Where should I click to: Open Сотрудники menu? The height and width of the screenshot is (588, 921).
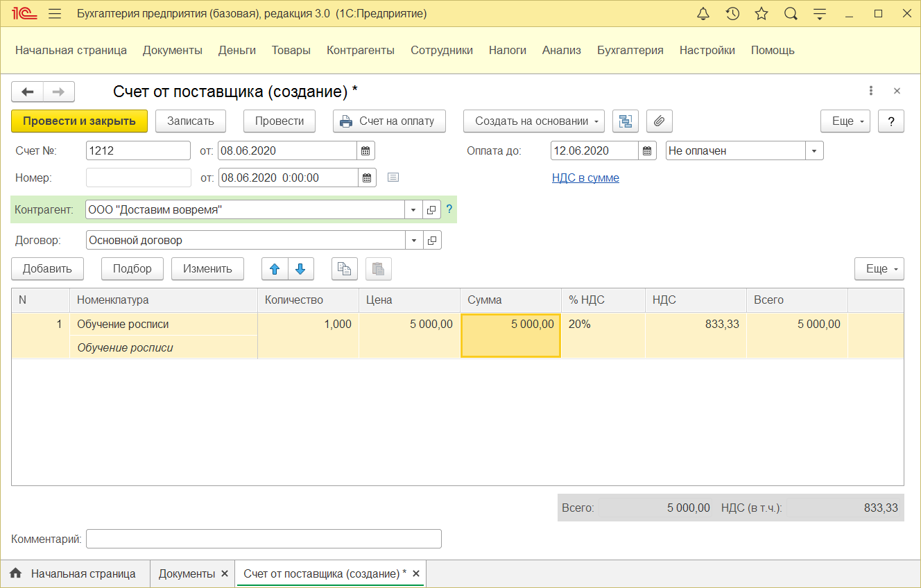(442, 50)
